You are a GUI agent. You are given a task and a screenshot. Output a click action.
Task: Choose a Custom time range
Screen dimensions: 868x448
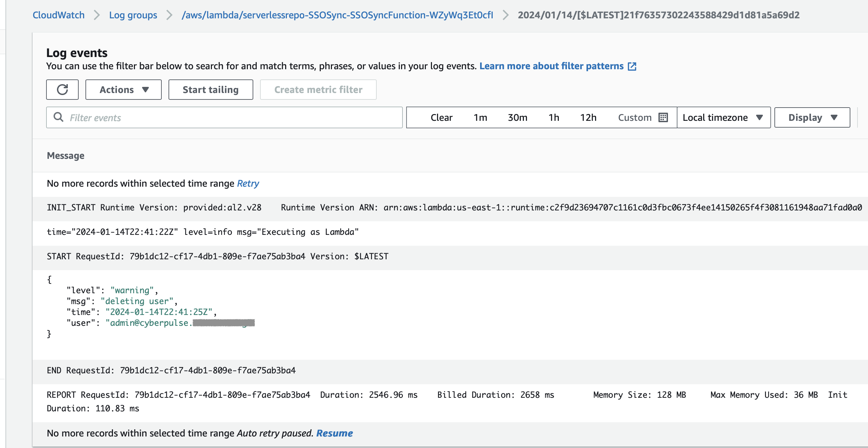pyautogui.click(x=635, y=117)
